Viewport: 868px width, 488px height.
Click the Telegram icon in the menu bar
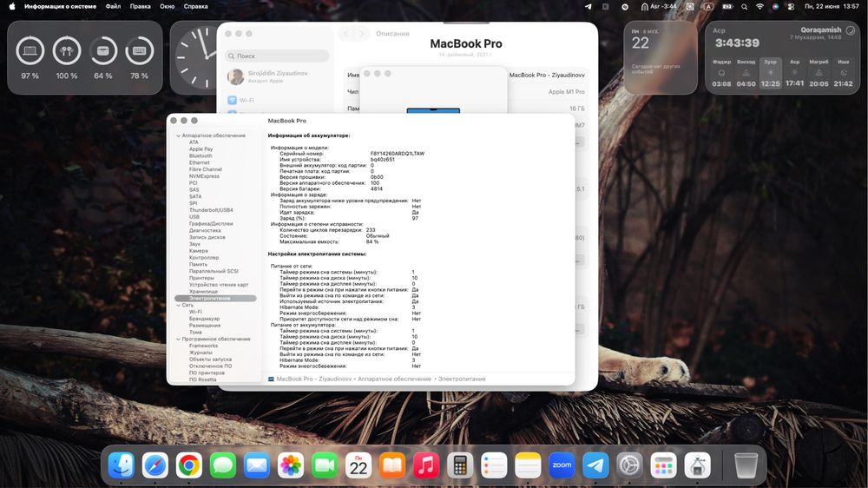click(588, 7)
